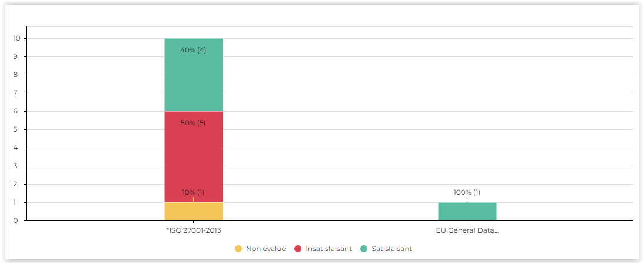Open the EU General Data... axis label
The image size is (644, 264).
tap(467, 230)
